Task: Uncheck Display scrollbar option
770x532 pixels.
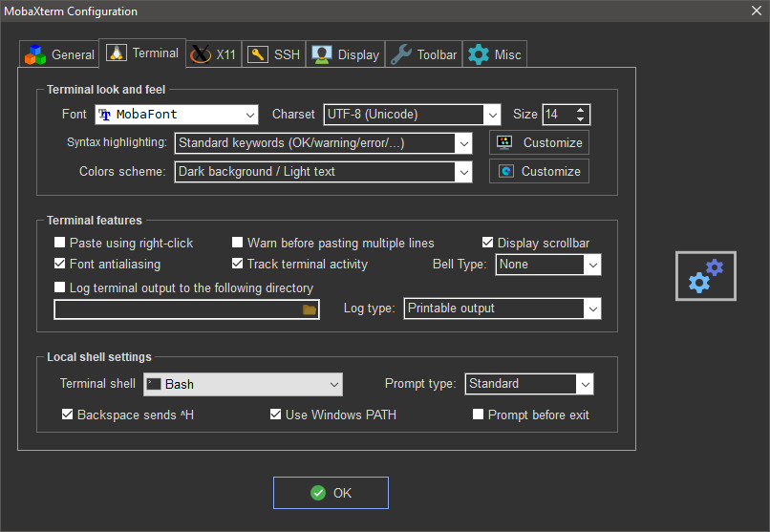Action: [x=488, y=243]
